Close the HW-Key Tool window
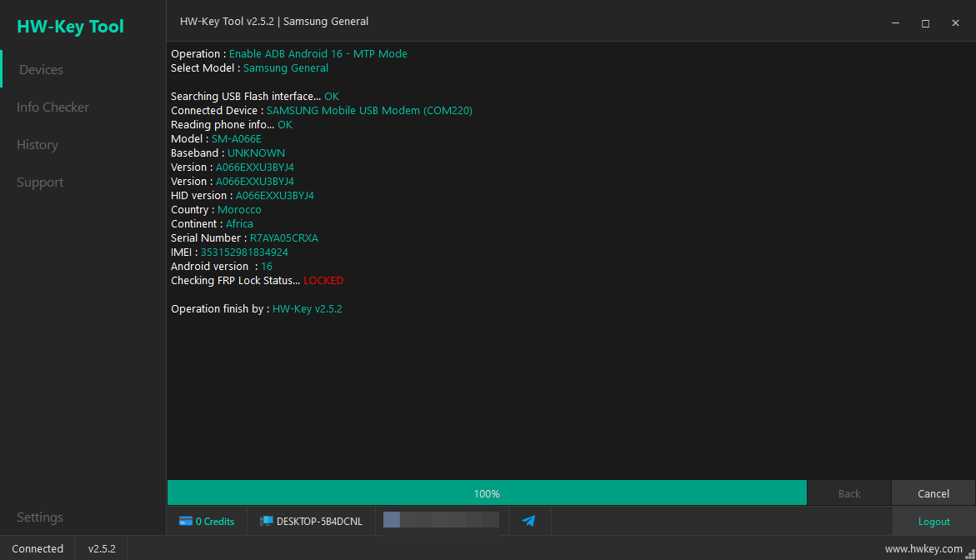The height and width of the screenshot is (560, 976). [955, 23]
